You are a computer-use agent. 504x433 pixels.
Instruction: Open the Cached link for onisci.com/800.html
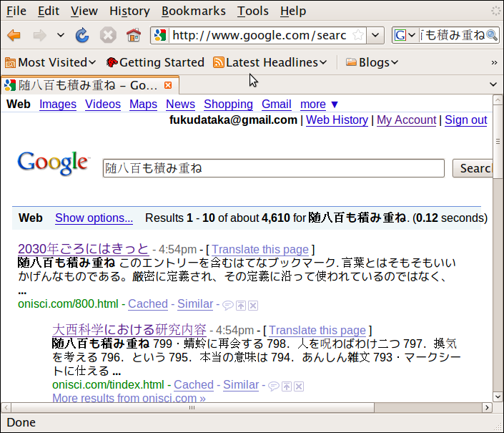148,303
